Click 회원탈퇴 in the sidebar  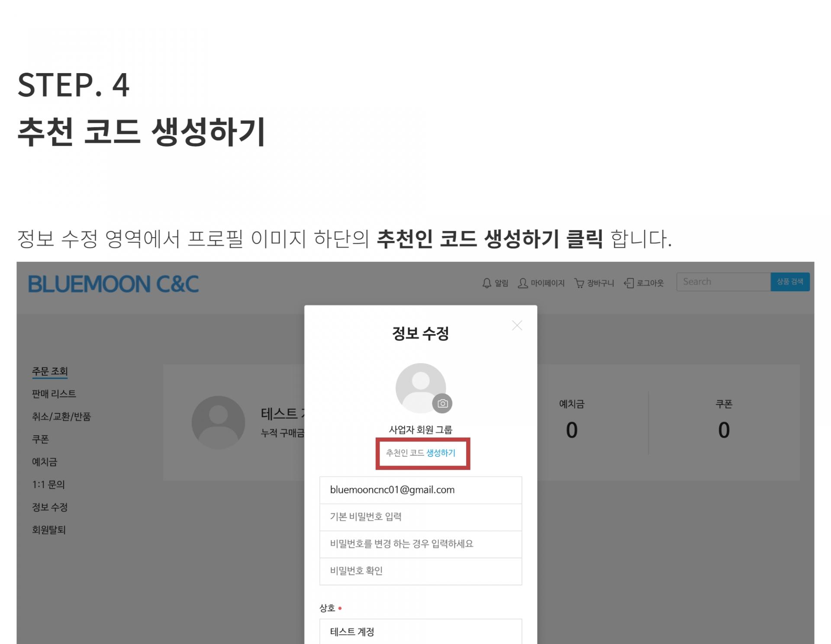click(49, 530)
